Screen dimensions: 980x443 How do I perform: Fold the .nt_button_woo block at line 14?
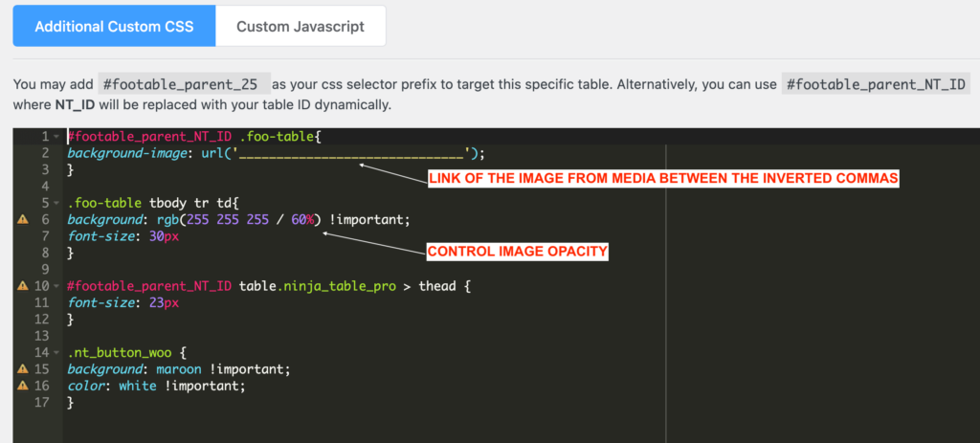pos(58,353)
